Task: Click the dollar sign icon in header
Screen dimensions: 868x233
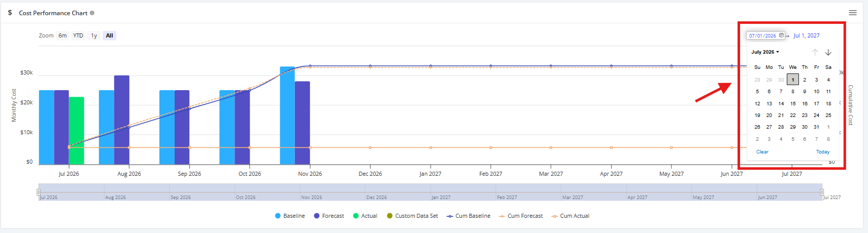Action: (10, 13)
